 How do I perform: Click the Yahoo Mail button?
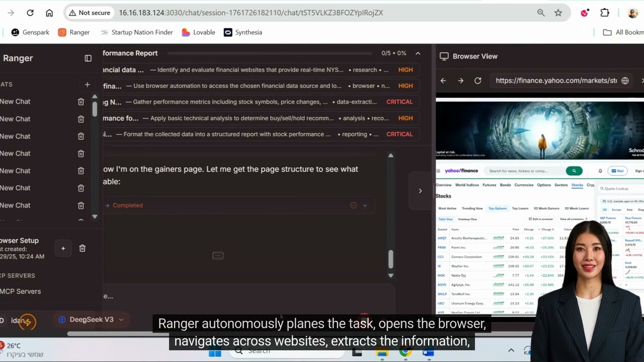pyautogui.click(x=617, y=171)
